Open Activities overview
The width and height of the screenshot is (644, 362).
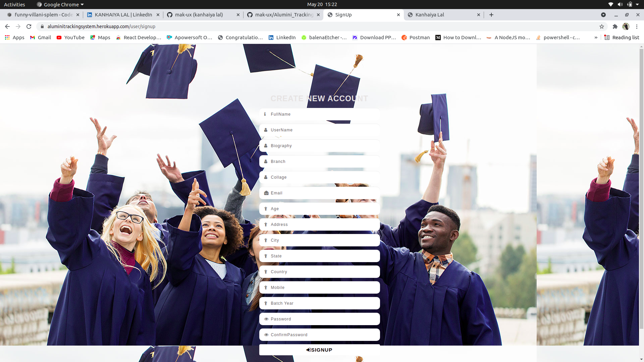14,4
